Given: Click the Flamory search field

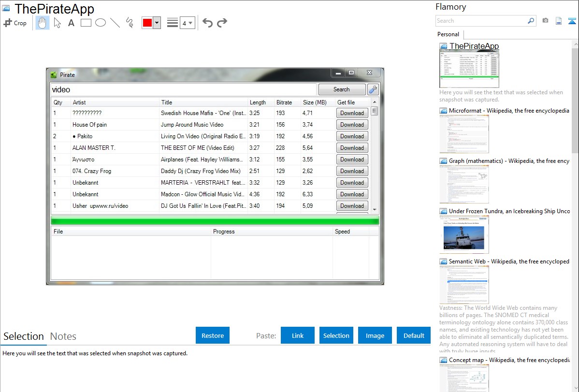Looking at the screenshot, I should (481, 21).
